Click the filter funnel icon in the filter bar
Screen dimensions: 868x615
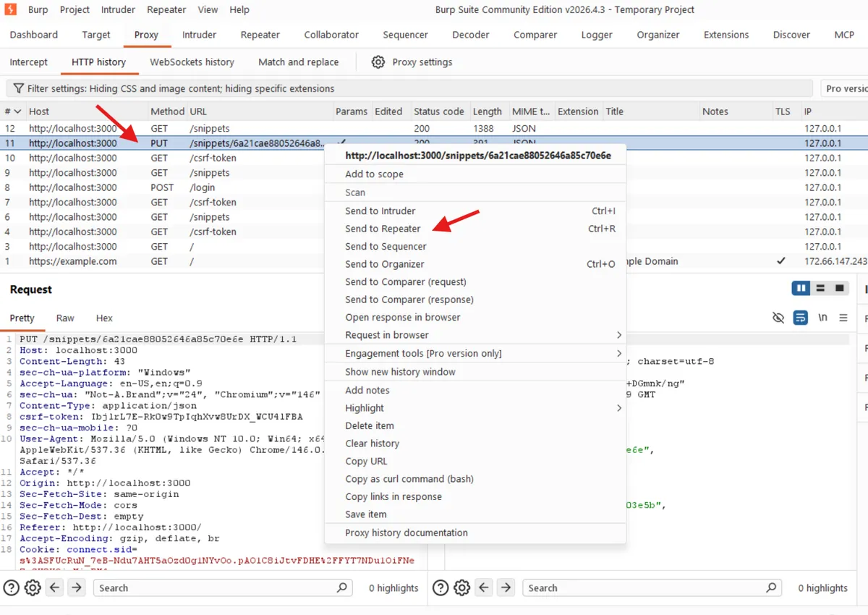(19, 88)
